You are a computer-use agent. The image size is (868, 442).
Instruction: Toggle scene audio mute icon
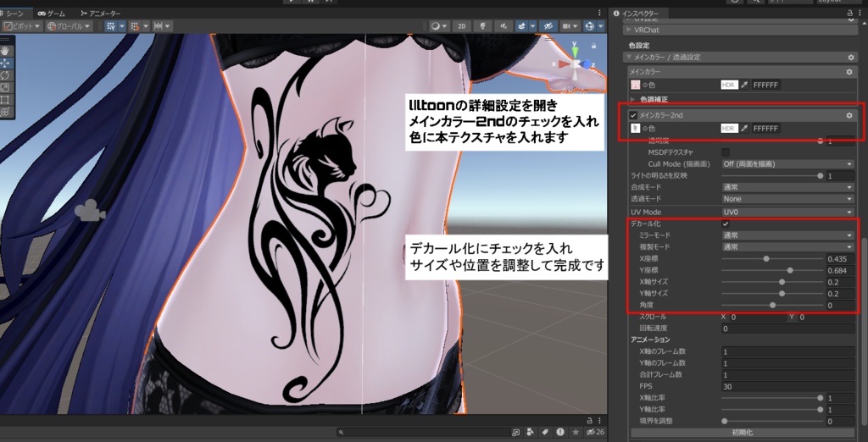coord(504,26)
